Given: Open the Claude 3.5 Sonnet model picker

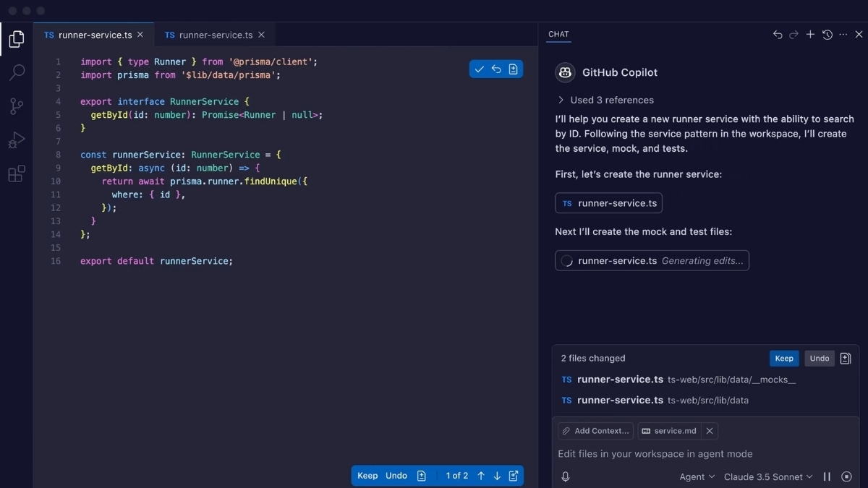Looking at the screenshot, I should point(767,476).
